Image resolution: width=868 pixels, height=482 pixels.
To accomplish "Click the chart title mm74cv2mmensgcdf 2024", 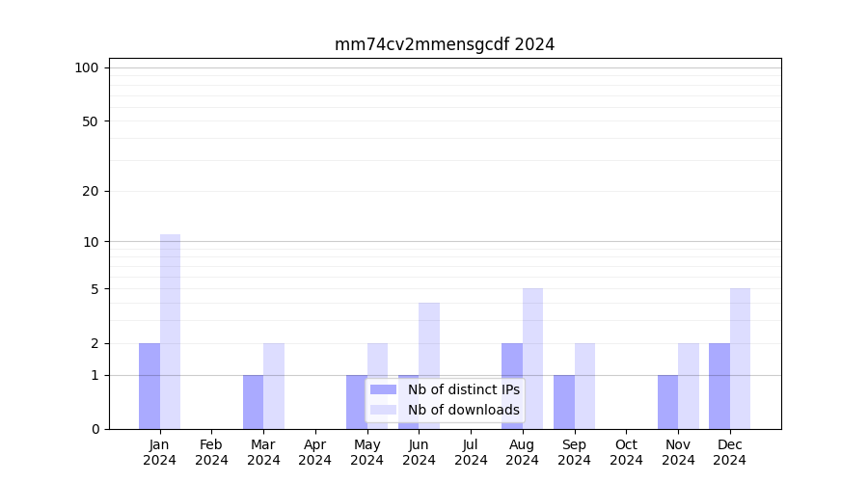I will coord(444,44).
